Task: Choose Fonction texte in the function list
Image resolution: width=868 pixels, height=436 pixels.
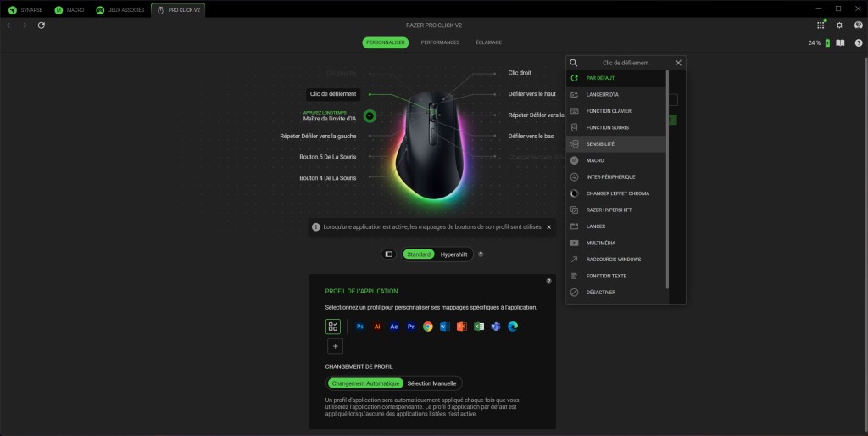Action: (x=615, y=276)
